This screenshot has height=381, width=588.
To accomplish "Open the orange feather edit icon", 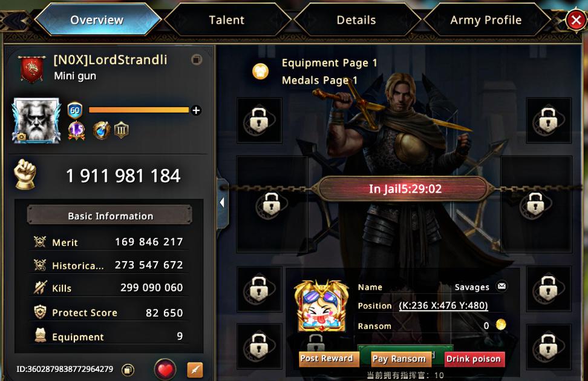I will [x=195, y=370].
